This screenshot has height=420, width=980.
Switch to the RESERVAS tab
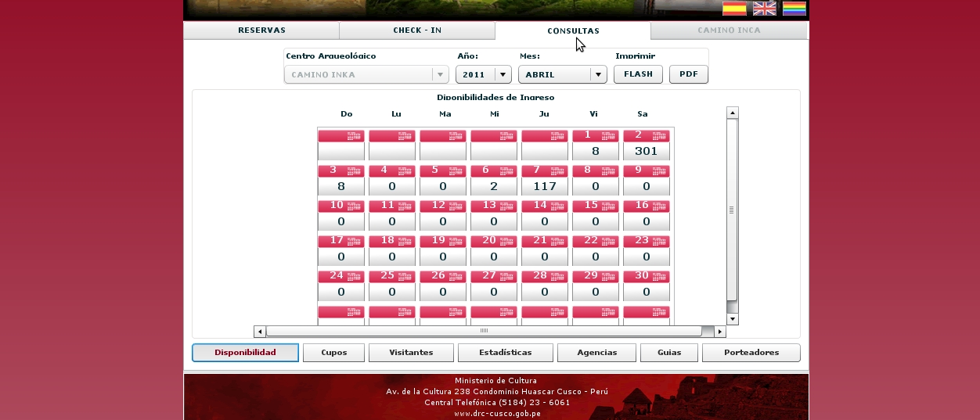click(261, 31)
